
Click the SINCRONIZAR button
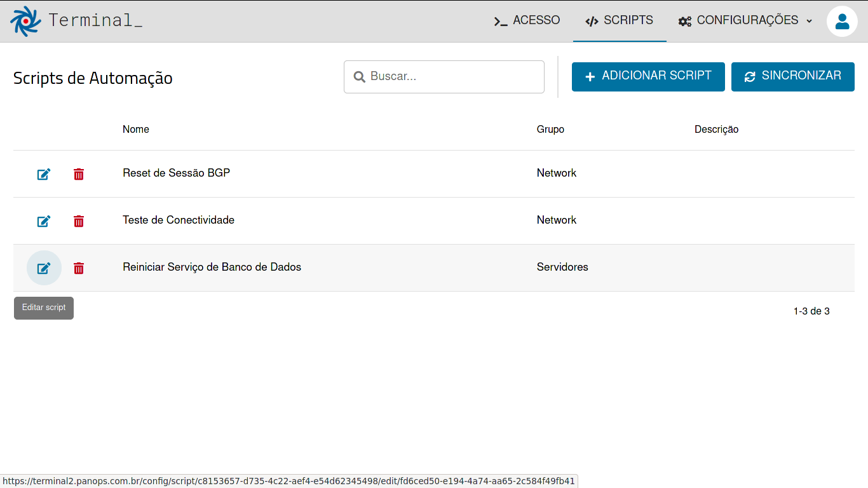(793, 76)
